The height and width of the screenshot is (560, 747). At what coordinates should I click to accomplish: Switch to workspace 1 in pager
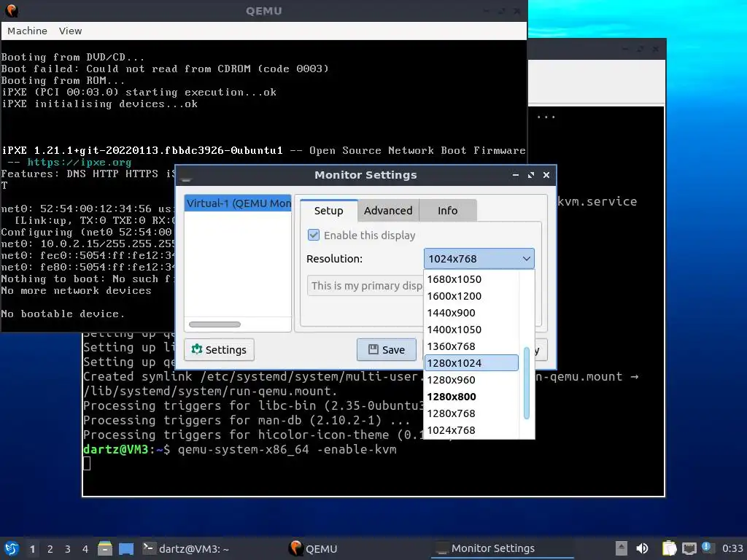[32, 549]
